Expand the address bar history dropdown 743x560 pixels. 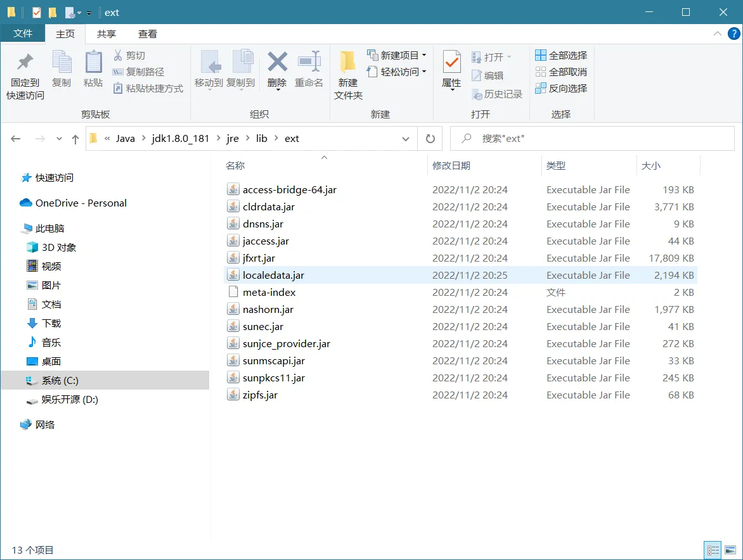click(406, 139)
